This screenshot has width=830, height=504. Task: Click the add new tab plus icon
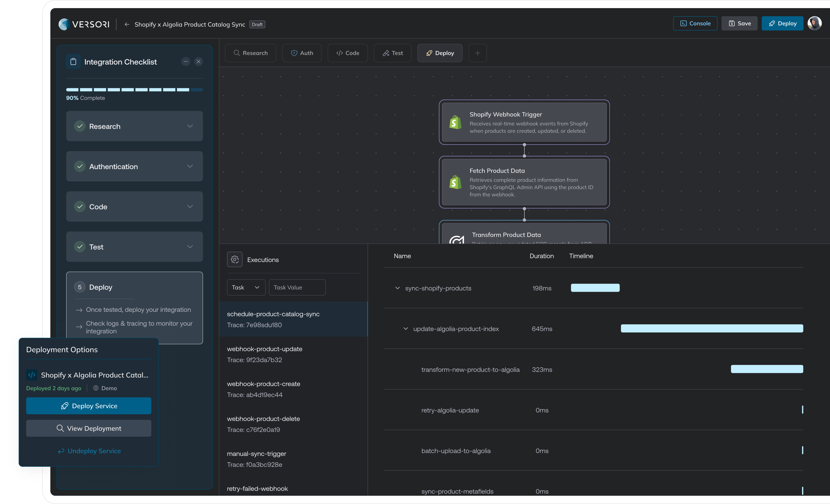477,53
